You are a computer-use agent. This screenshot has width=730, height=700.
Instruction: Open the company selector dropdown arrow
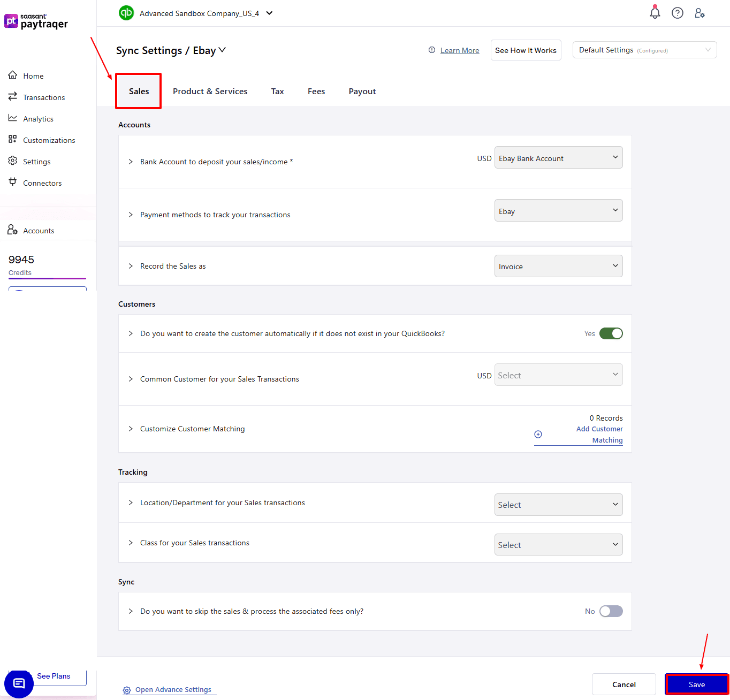pos(270,13)
